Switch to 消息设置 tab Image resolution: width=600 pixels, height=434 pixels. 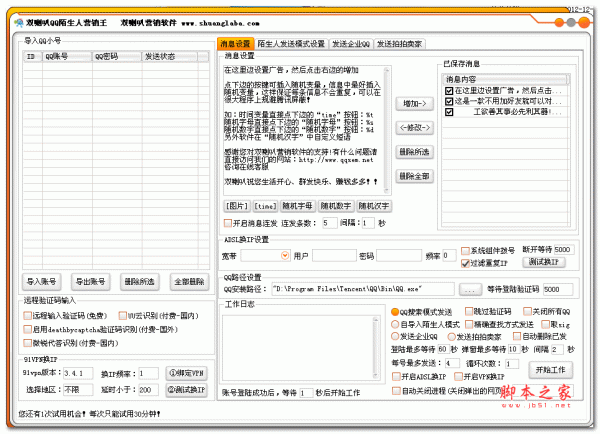tap(235, 44)
